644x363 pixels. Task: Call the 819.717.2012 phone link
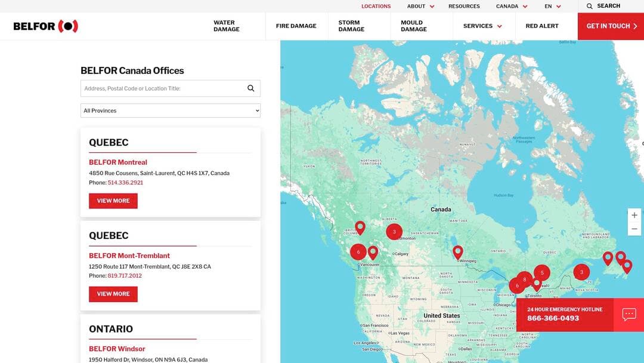[x=125, y=275]
